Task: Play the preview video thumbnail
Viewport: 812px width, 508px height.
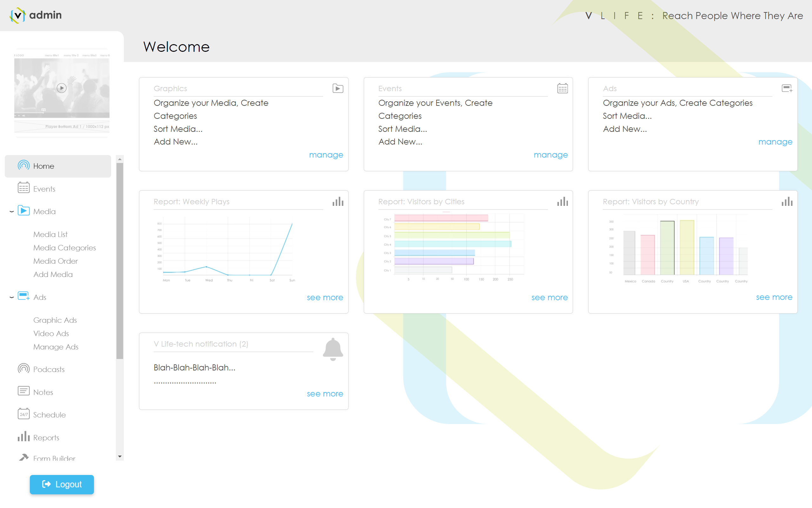Action: point(62,88)
